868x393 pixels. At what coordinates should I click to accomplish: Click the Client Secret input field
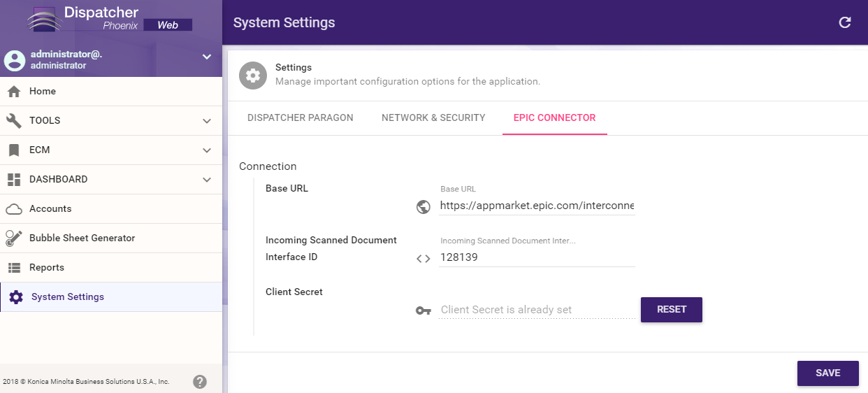click(x=537, y=310)
